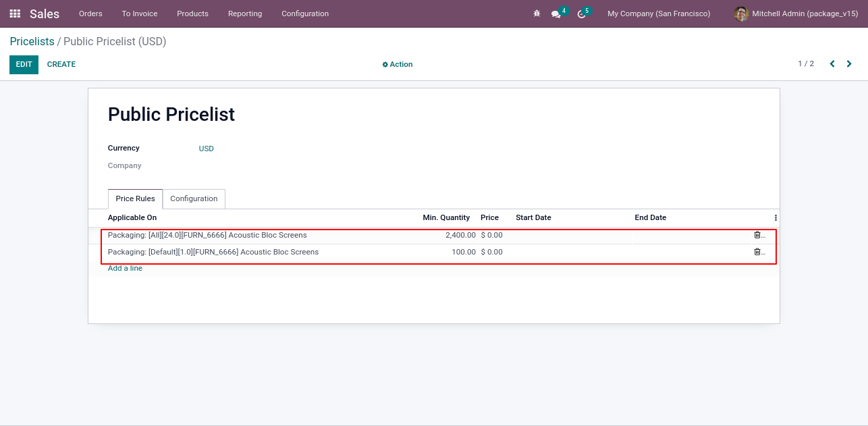Sort by Start Date column header
This screenshot has width=868, height=426.
pos(533,217)
